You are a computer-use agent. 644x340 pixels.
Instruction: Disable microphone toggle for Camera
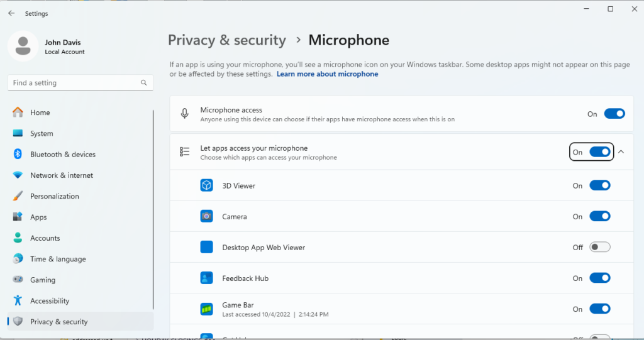(599, 216)
